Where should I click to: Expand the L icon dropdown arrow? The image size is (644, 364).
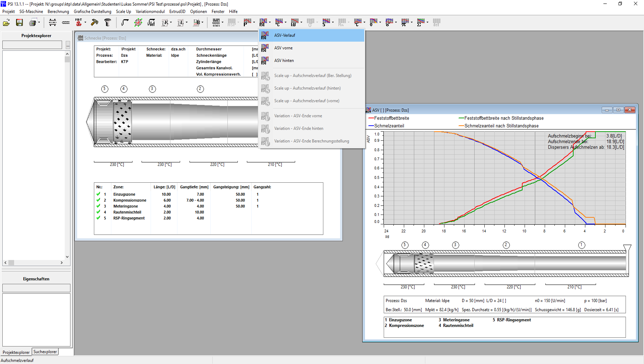click(x=187, y=22)
